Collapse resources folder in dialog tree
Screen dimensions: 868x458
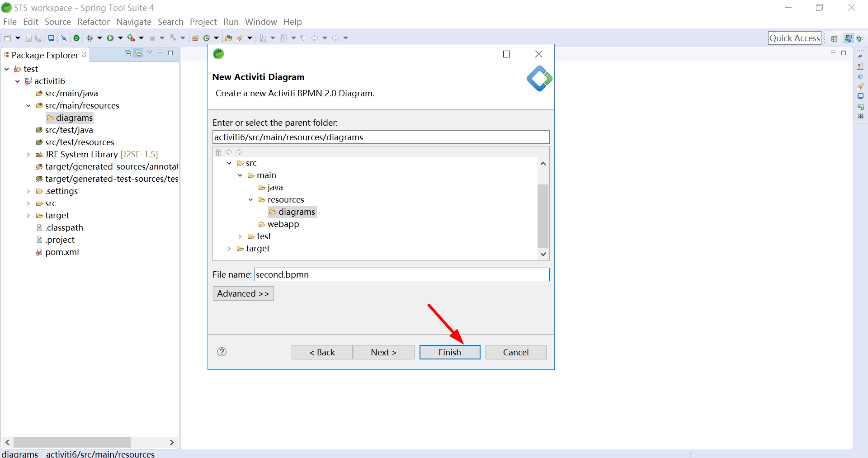point(251,200)
